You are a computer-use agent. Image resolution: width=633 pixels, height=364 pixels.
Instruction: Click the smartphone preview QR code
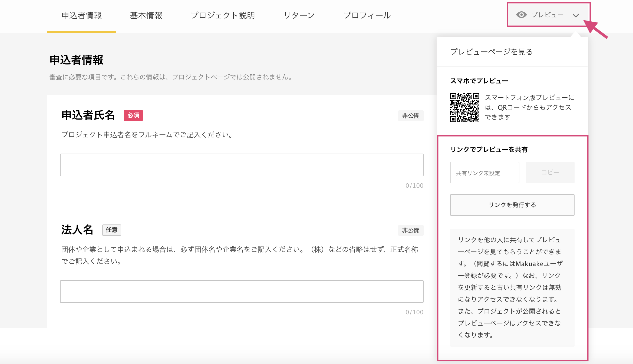464,108
